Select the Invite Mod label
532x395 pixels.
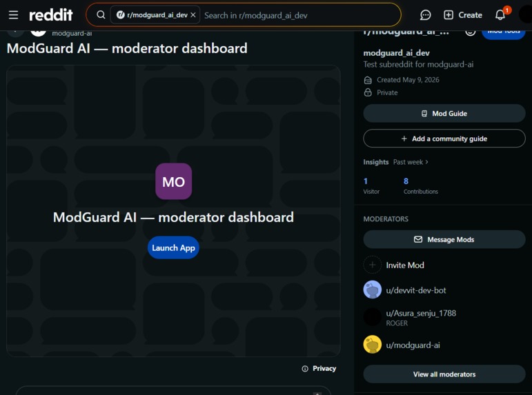click(x=405, y=265)
